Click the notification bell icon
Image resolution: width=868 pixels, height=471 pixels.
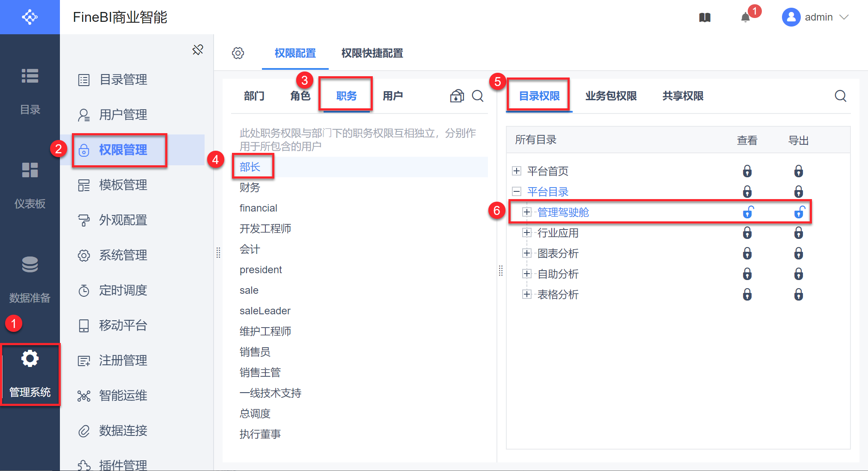point(746,18)
